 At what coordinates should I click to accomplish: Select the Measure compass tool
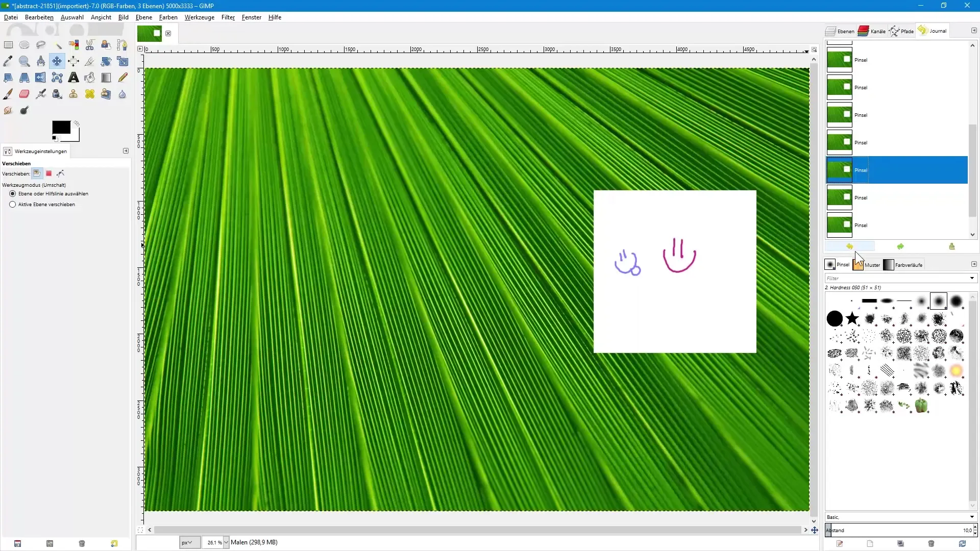[x=41, y=61]
